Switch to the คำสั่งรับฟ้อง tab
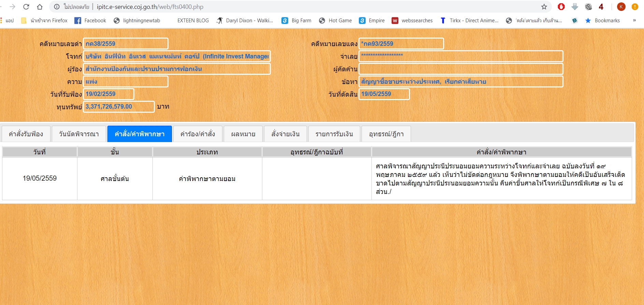 [26, 134]
